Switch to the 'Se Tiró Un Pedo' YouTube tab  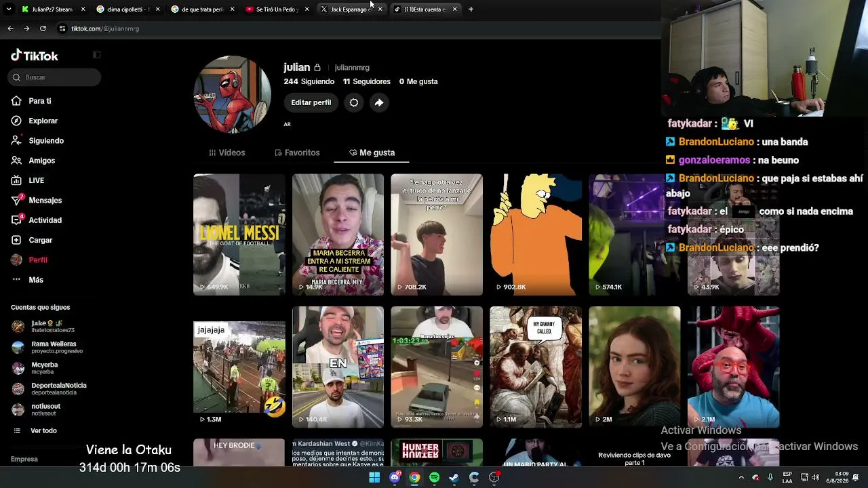point(277,9)
